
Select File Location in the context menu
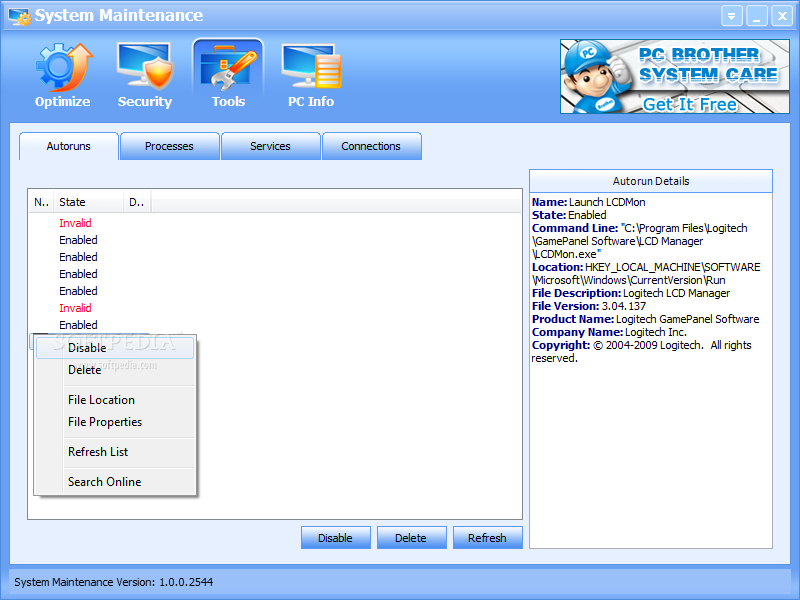click(115, 400)
